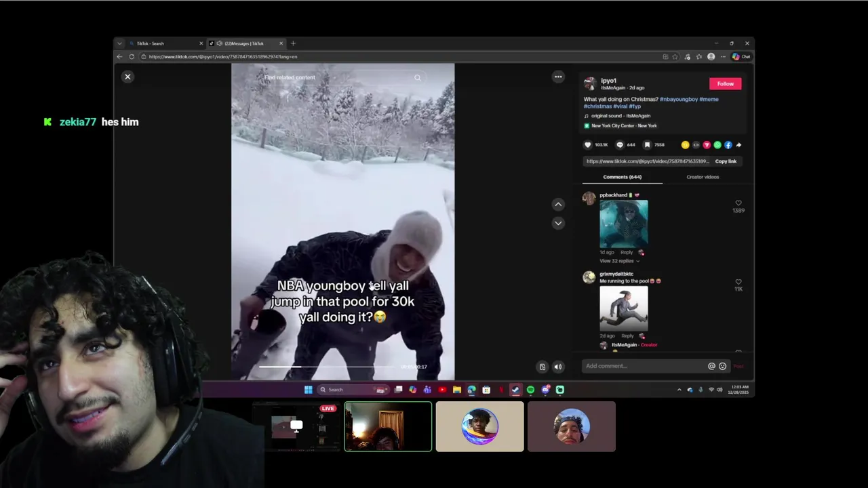Close the TikTok - Search tab

(x=201, y=43)
